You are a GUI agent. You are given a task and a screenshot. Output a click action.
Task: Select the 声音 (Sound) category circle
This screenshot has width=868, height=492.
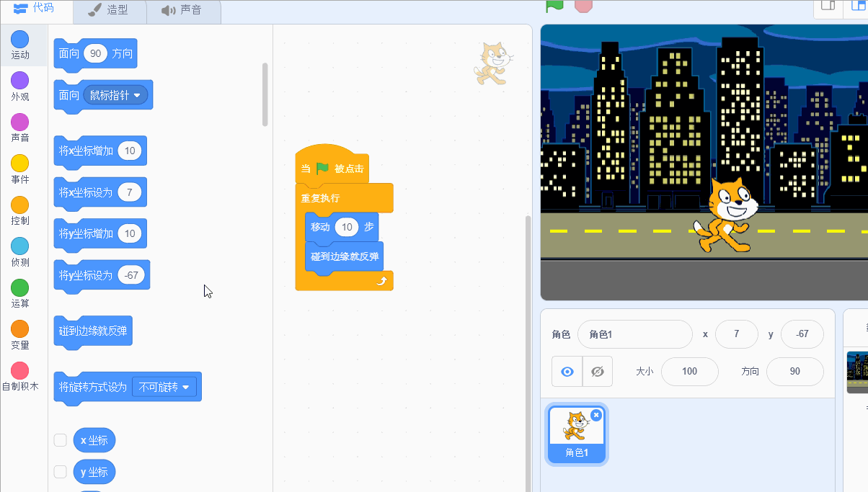pyautogui.click(x=20, y=122)
